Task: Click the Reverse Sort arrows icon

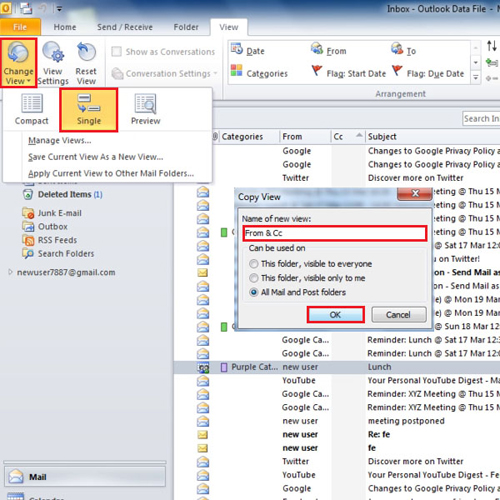Action: 492,46
